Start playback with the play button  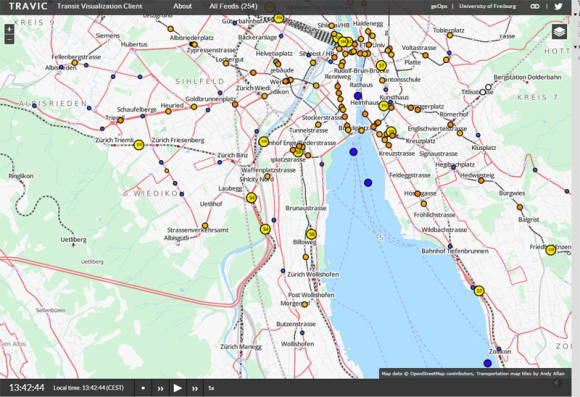click(x=178, y=388)
